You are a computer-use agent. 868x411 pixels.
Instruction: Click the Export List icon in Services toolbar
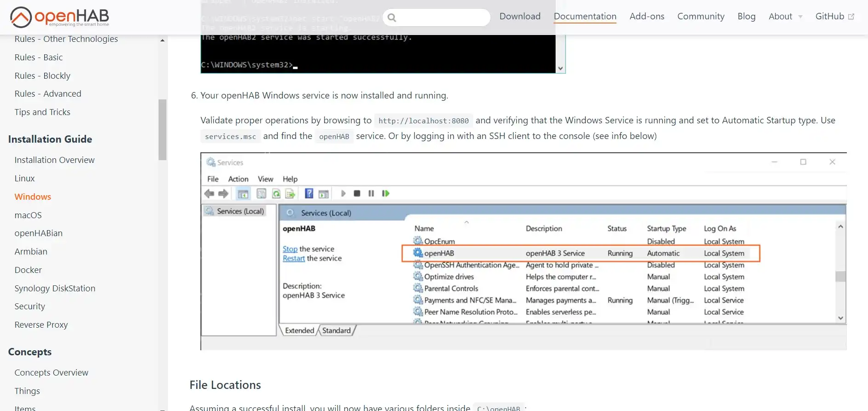[x=290, y=194]
